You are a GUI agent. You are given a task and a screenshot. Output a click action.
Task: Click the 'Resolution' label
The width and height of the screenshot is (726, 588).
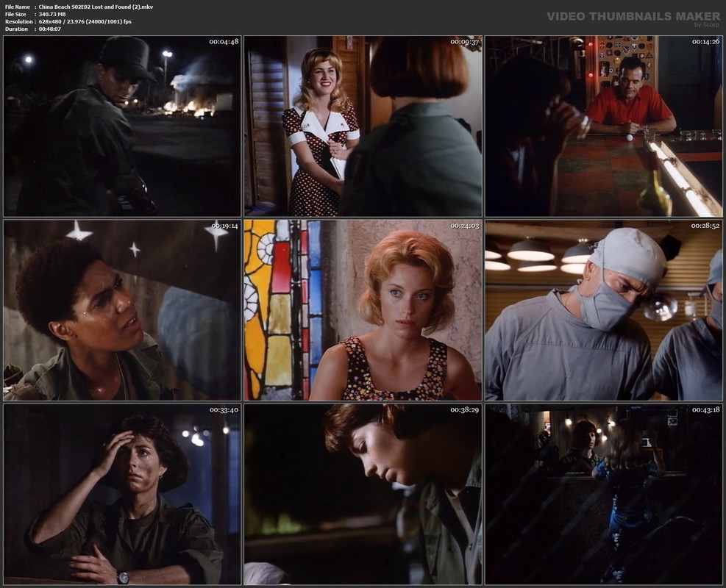19,22
